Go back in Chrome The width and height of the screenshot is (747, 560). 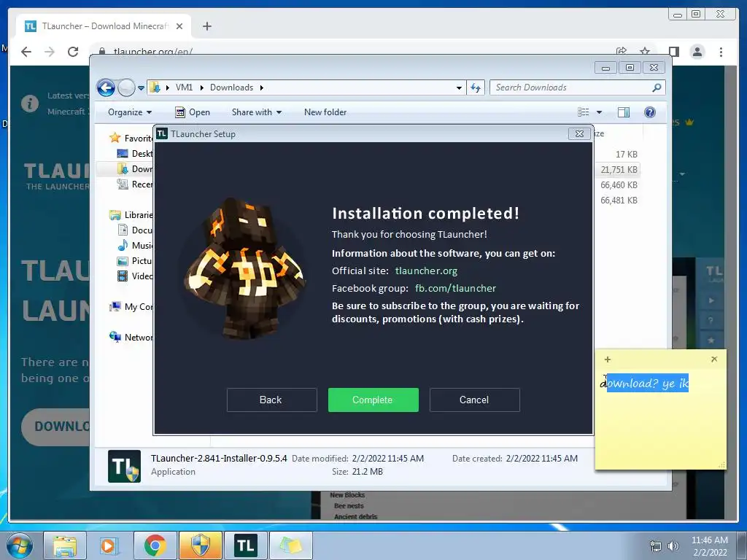point(26,52)
